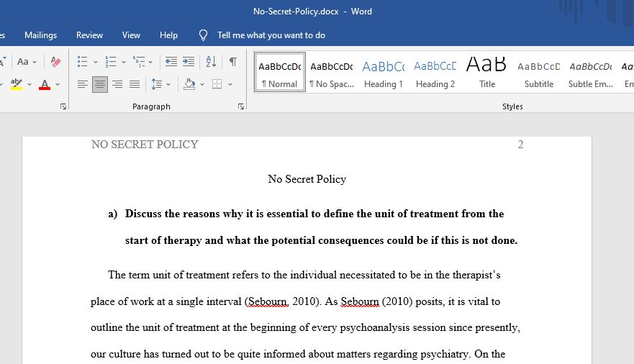Open the Bullets dropdown arrow

pyautogui.click(x=96, y=62)
